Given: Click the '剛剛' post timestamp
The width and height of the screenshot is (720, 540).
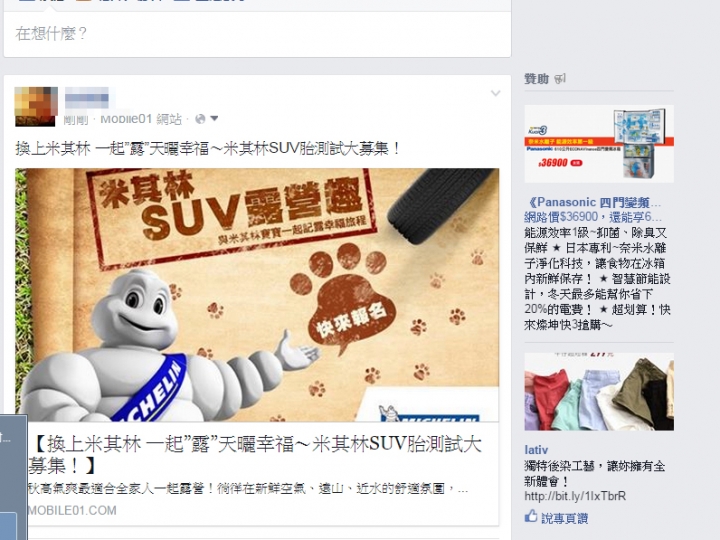Looking at the screenshot, I should [76, 120].
